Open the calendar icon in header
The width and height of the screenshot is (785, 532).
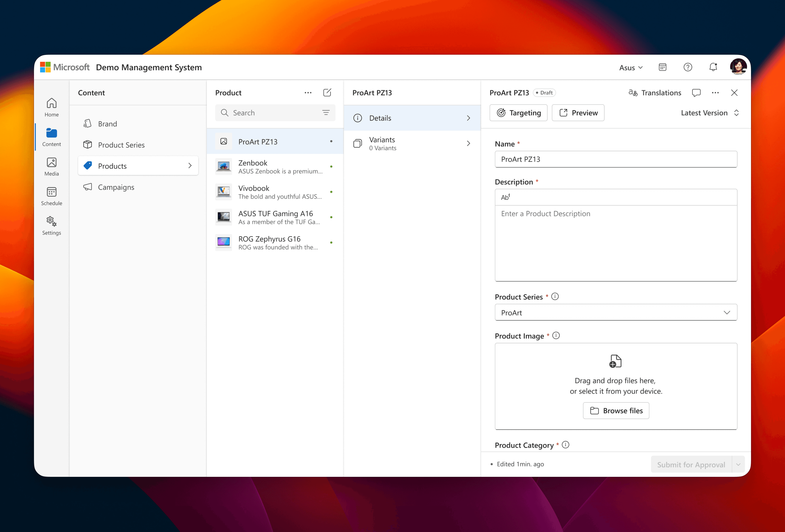pos(662,67)
